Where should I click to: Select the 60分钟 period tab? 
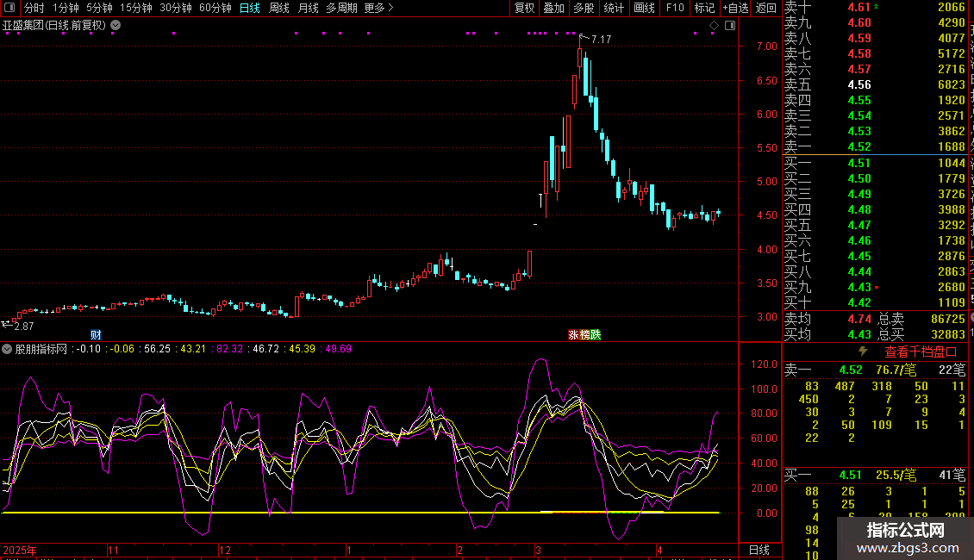(215, 8)
